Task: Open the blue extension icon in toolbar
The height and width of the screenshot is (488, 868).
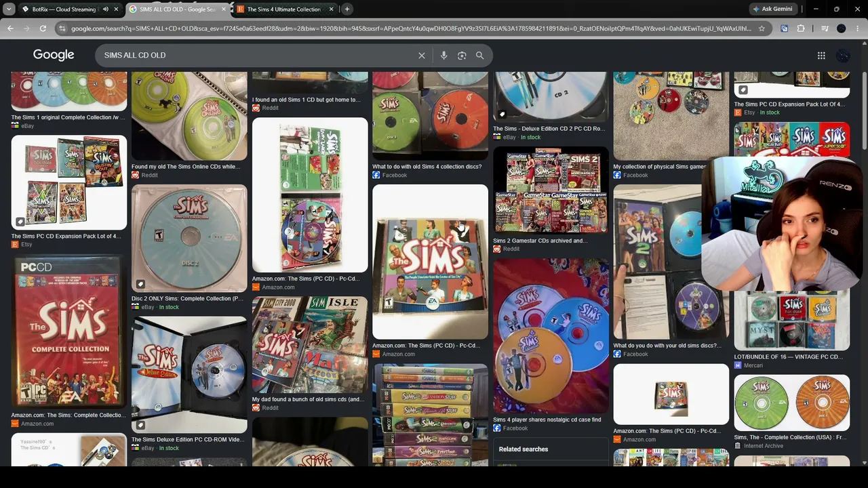Action: pos(785,28)
